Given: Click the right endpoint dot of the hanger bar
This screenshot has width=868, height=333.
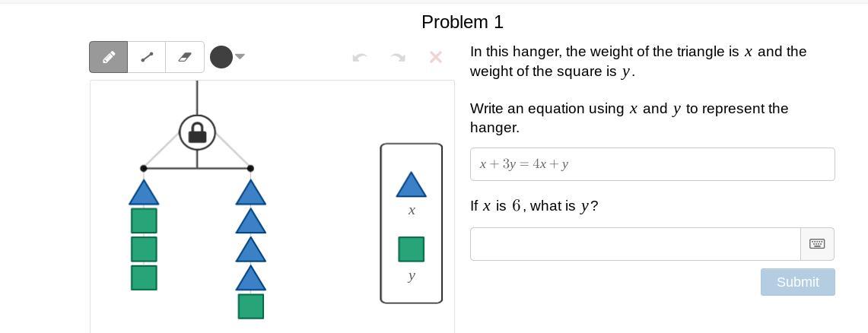Looking at the screenshot, I should tap(251, 168).
